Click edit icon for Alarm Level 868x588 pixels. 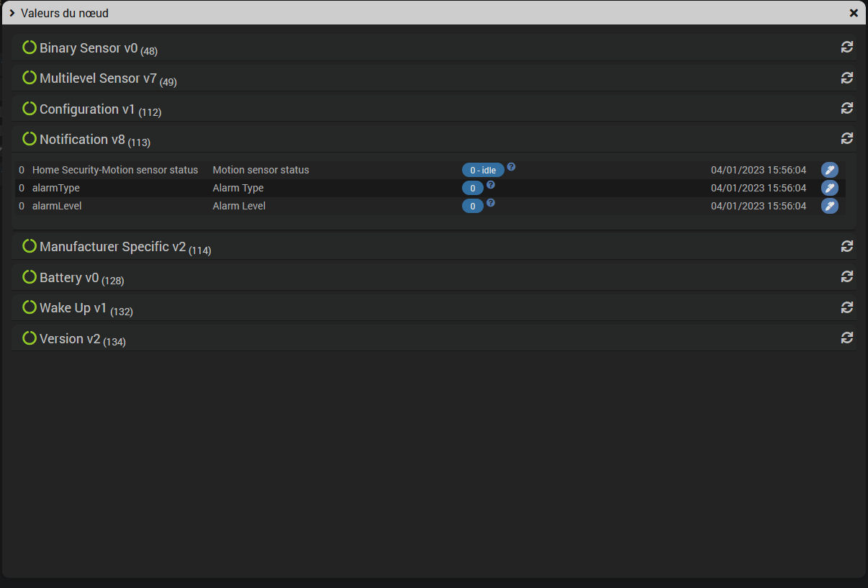click(830, 206)
